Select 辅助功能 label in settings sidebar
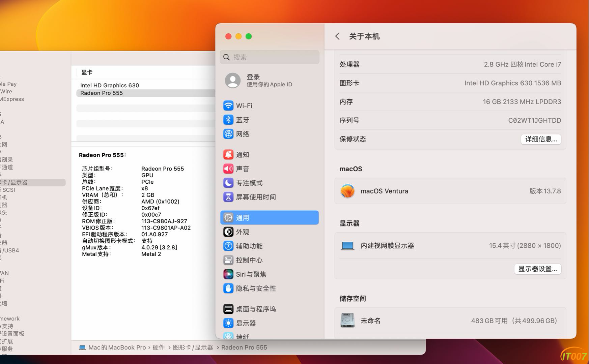Viewport: 589px width, 364px height. coord(249,246)
